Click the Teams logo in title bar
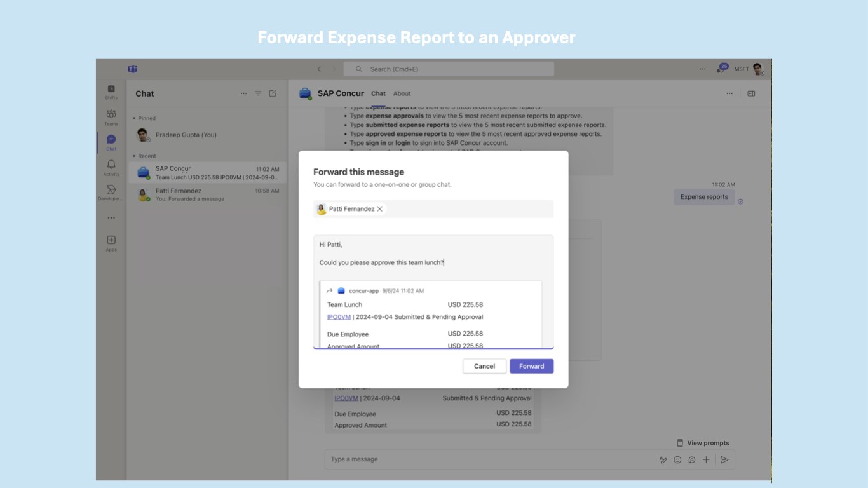This screenshot has height=488, width=868. click(132, 69)
